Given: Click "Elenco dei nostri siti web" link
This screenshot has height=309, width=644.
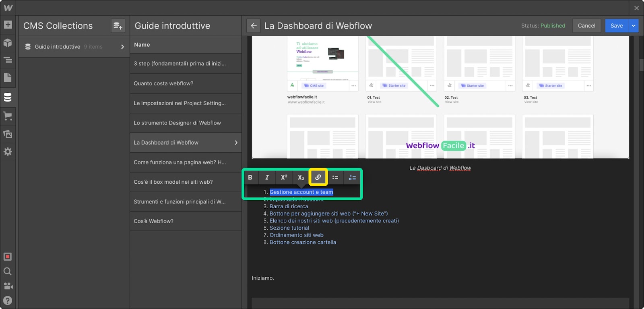Looking at the screenshot, I should coord(334,221).
